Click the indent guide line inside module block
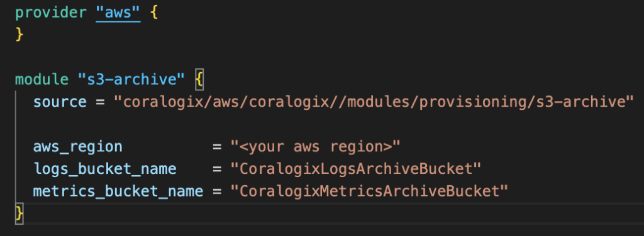Screen dimensions: 644x236 (16, 147)
